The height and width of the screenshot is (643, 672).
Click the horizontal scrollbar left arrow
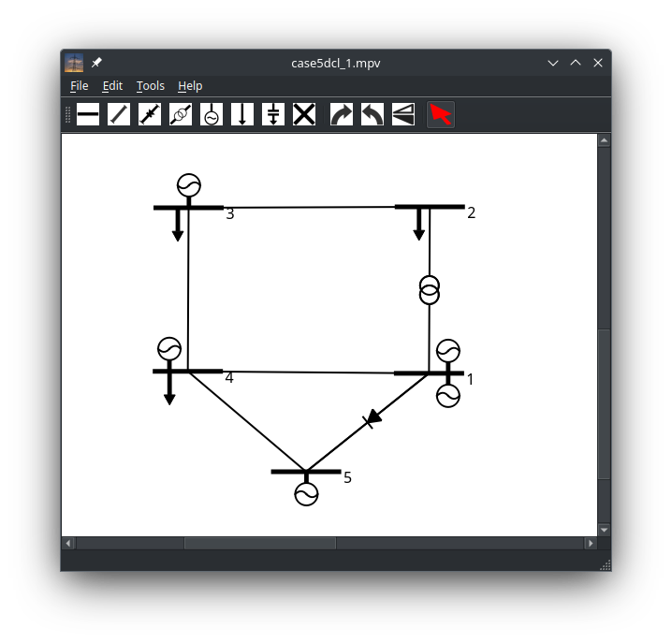68,544
